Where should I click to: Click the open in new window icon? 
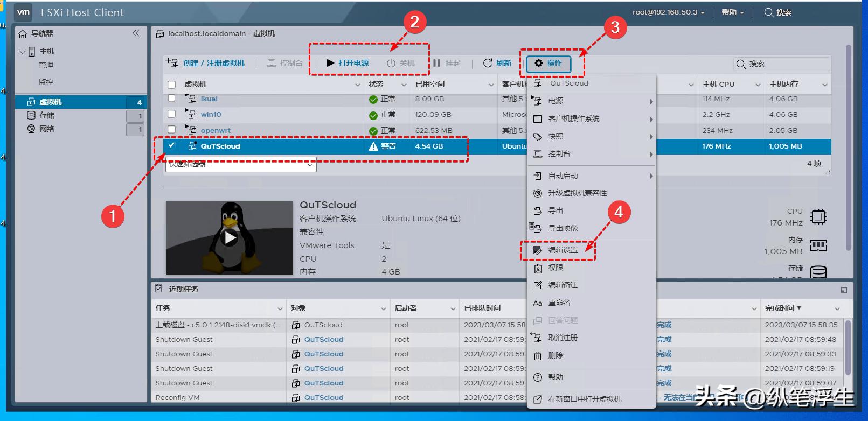coord(537,399)
